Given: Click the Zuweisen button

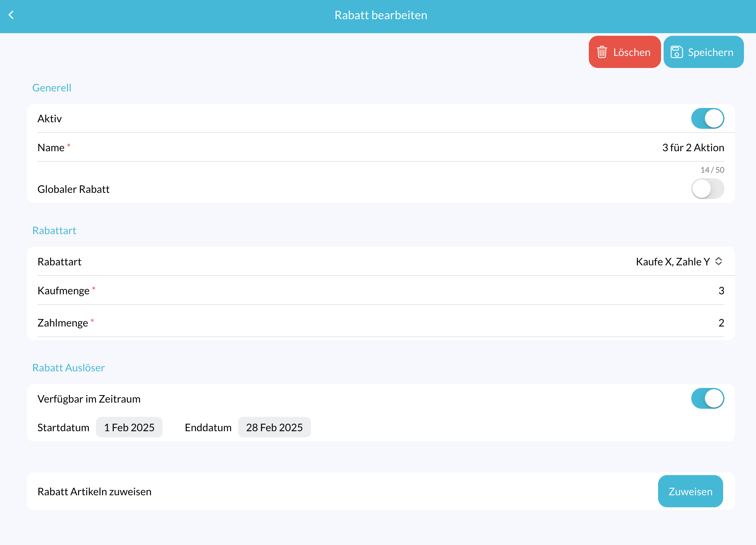Looking at the screenshot, I should [690, 491].
